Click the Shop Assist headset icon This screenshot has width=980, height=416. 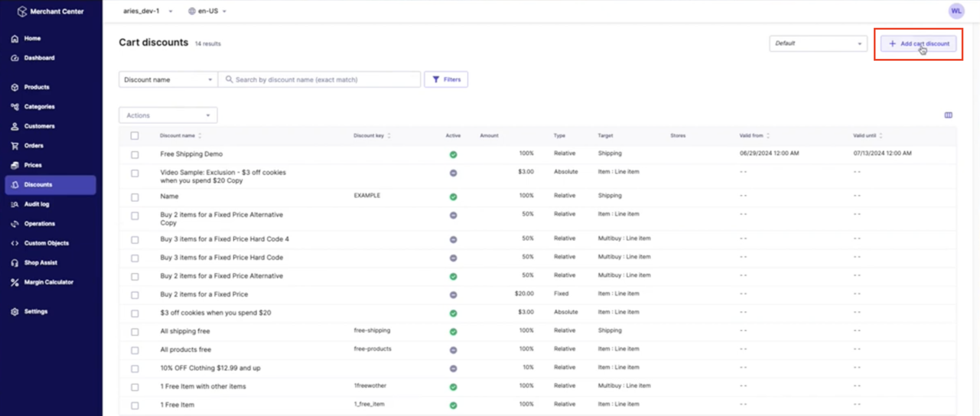pyautogui.click(x=15, y=263)
